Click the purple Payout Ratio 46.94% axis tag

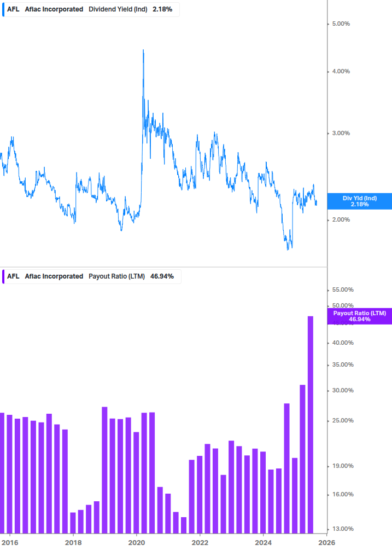pos(359,316)
